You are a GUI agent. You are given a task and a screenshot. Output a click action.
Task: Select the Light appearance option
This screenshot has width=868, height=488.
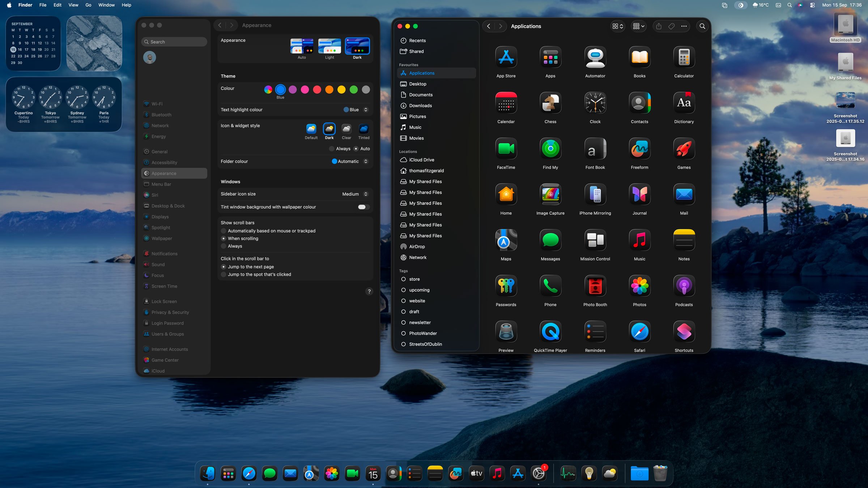329,46
